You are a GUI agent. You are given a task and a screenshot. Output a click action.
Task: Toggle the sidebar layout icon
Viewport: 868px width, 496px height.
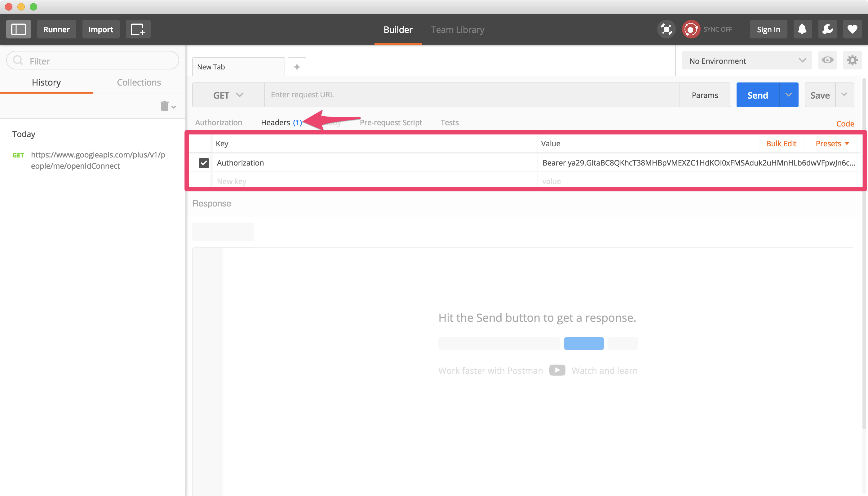pyautogui.click(x=18, y=29)
